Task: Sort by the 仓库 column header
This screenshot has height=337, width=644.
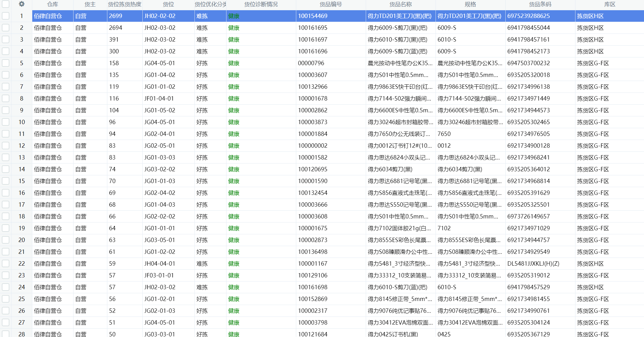Action: tap(53, 4)
